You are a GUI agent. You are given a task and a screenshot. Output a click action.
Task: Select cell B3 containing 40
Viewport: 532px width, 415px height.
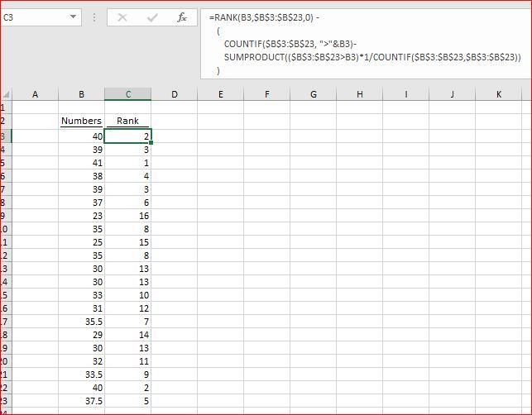81,136
